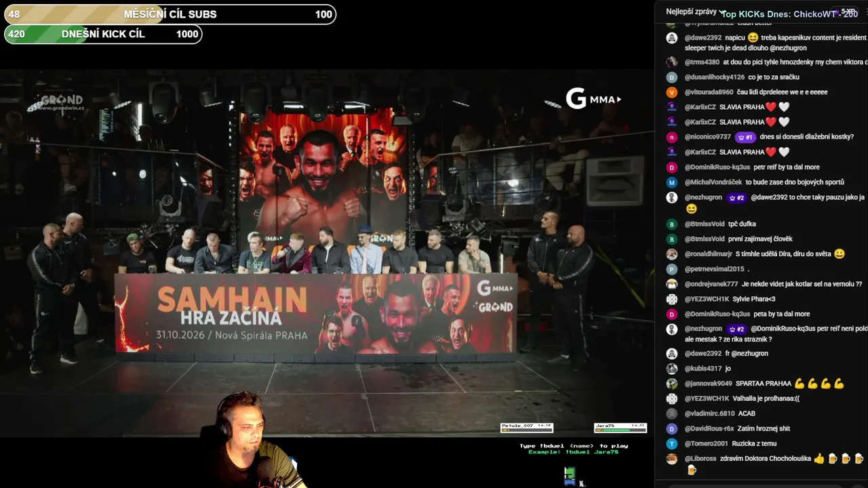The image size is (868, 488).
Task: Open the username link @trms4380
Action: click(x=702, y=62)
